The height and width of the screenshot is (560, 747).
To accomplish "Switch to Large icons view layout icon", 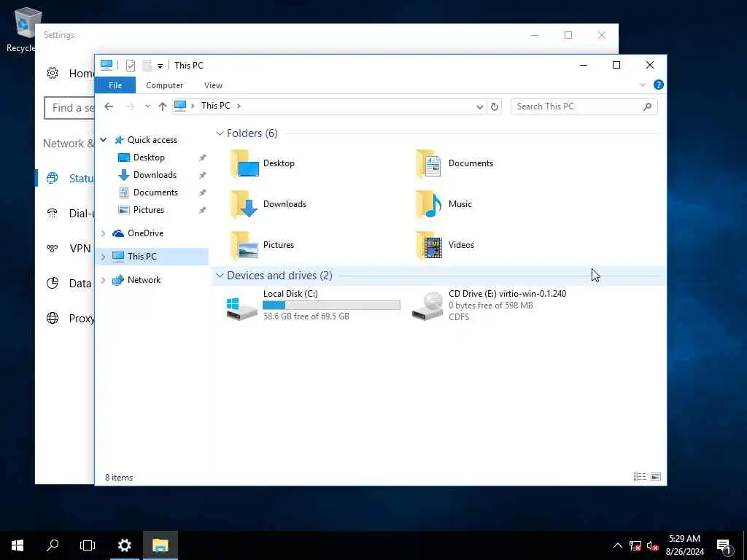I will coord(656,477).
